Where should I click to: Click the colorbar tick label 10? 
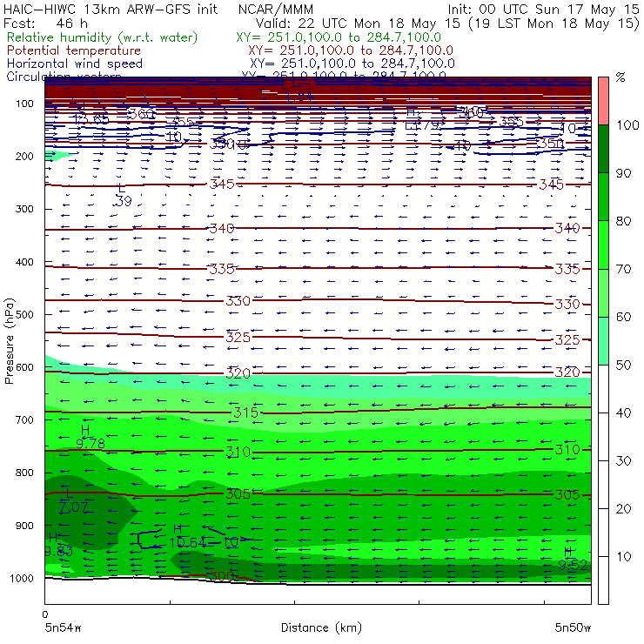coord(623,556)
